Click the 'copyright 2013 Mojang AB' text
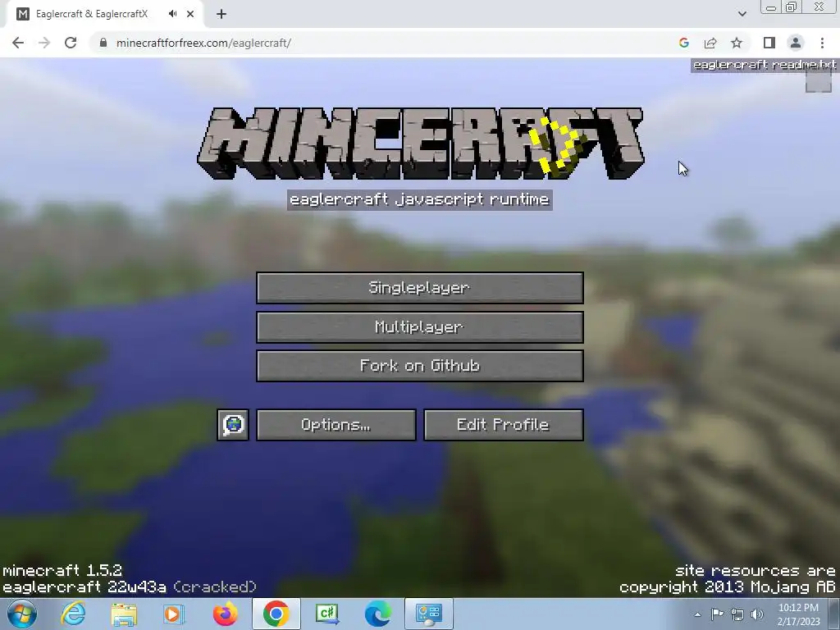 tap(728, 587)
